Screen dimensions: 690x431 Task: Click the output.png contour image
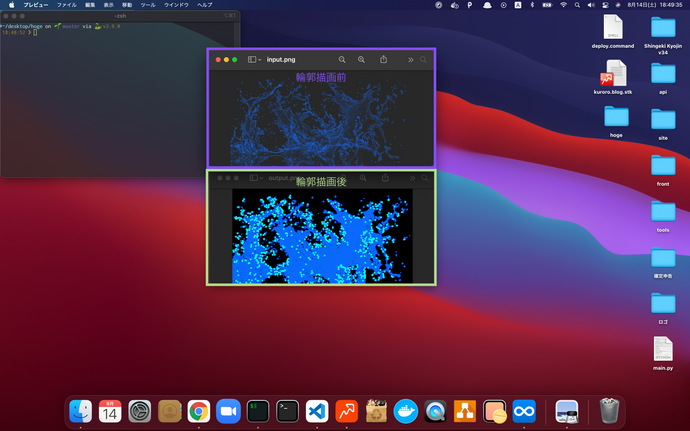point(323,236)
